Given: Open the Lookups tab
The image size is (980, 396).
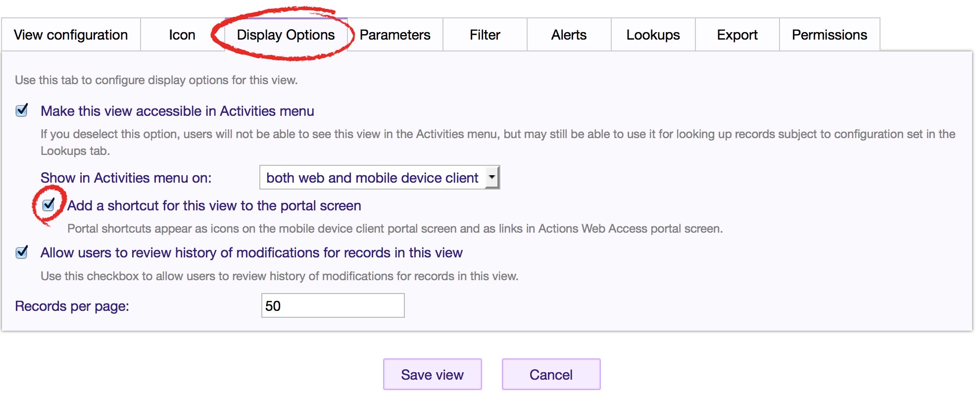Looking at the screenshot, I should [x=653, y=35].
